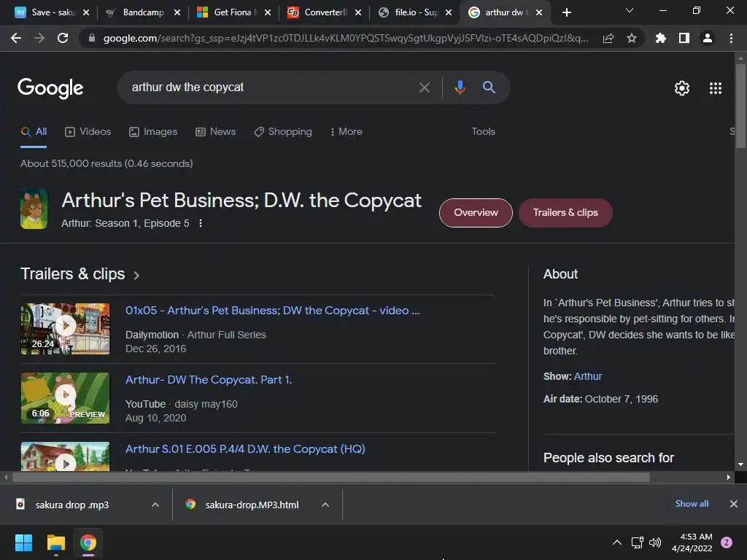This screenshot has height=560, width=747.
Task: Switch to the Get Fiona browser tab
Action: tap(233, 12)
